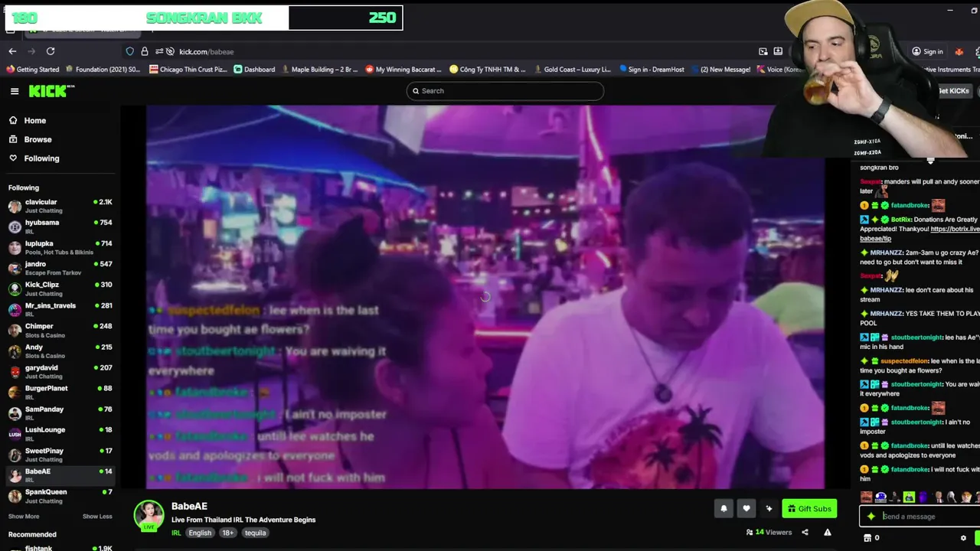
Task: Click the Sign in button in browser toolbar
Action: (x=927, y=51)
